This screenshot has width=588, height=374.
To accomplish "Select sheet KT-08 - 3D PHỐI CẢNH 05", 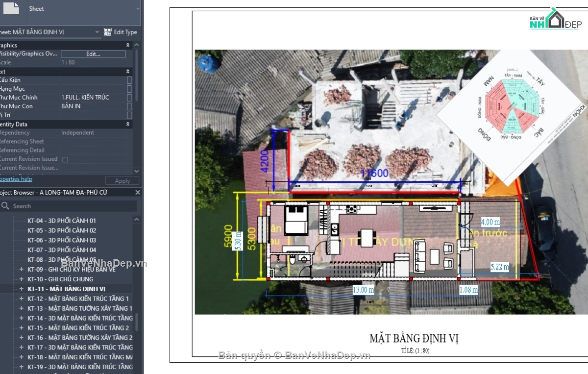I will pos(62,260).
